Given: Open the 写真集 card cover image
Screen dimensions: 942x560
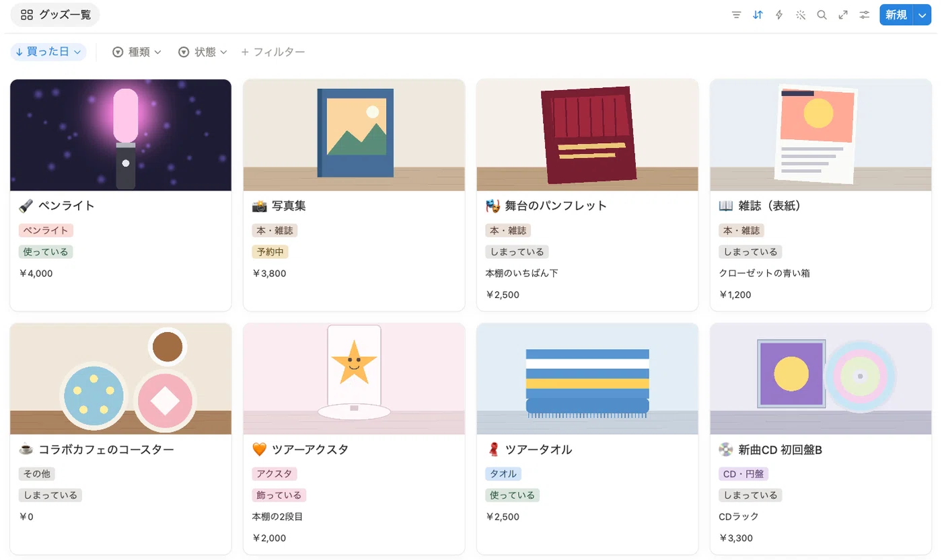Looking at the screenshot, I should coord(354,135).
